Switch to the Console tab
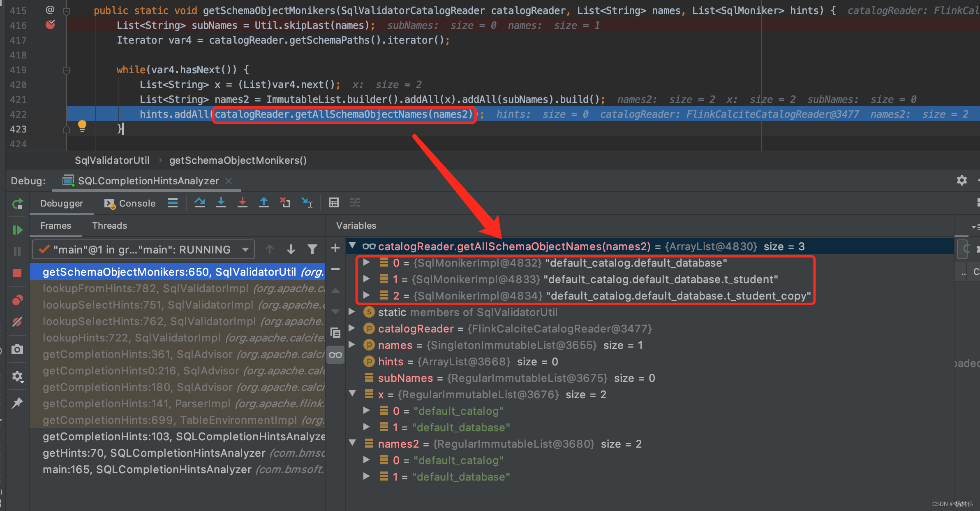Screen dimensions: 980x511 click(130, 203)
